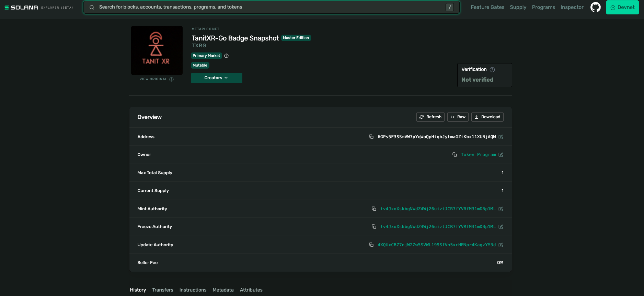Click the Verification help icon
The image size is (644, 296).
[x=492, y=70]
